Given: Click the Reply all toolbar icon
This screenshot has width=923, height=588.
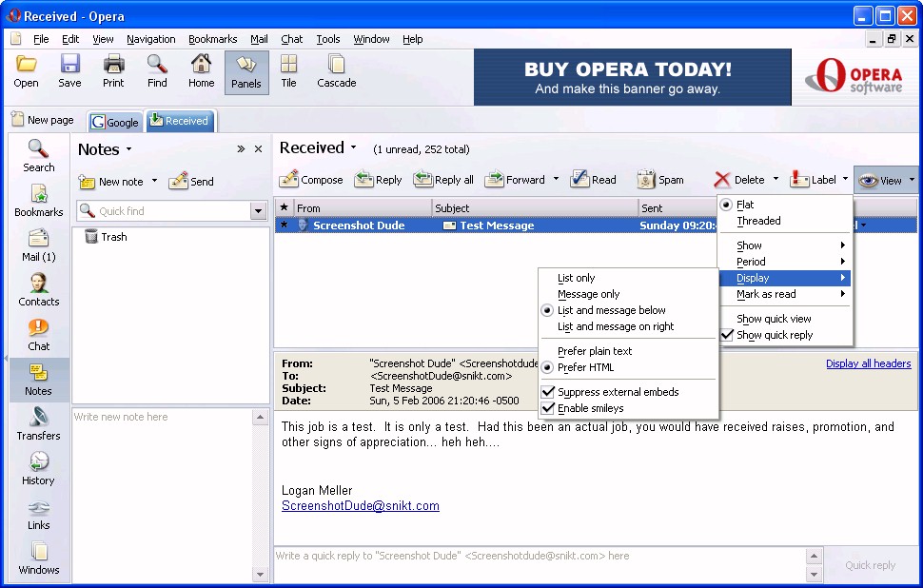Looking at the screenshot, I should pyautogui.click(x=424, y=179).
